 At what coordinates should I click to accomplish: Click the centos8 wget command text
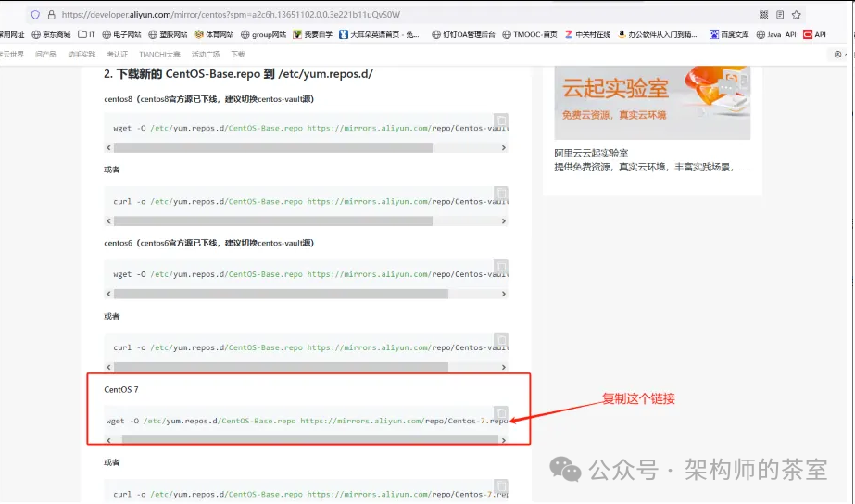311,128
